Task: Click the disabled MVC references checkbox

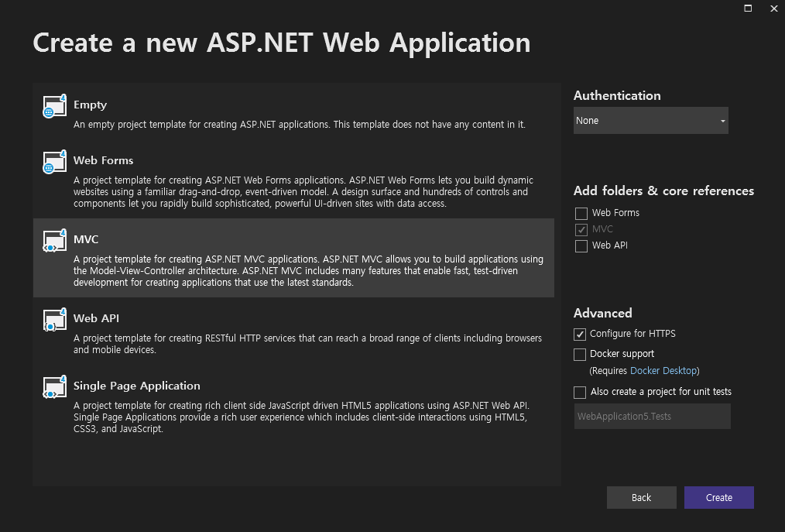Action: [581, 229]
